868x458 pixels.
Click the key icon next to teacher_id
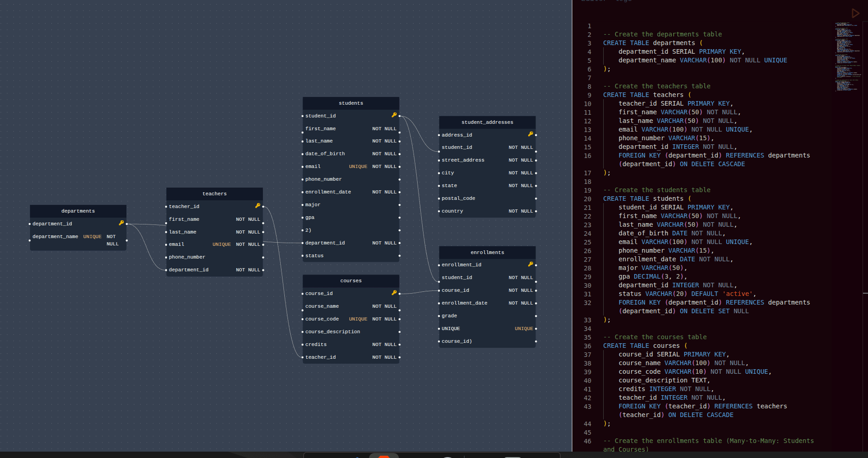(258, 206)
